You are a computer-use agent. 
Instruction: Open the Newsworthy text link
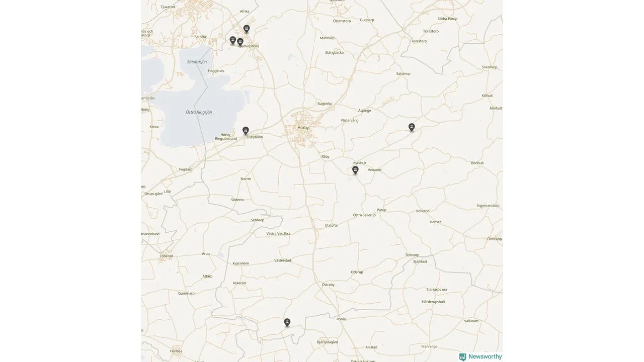coord(485,356)
